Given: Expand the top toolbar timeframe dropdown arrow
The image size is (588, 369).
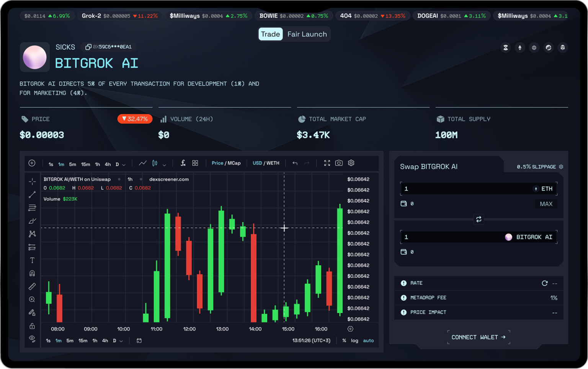Looking at the screenshot, I should point(124,165).
